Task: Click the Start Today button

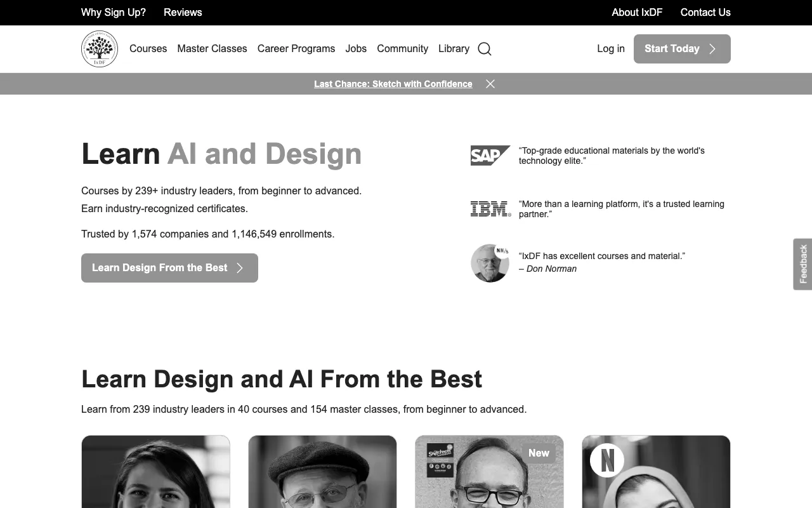Action: pos(682,49)
